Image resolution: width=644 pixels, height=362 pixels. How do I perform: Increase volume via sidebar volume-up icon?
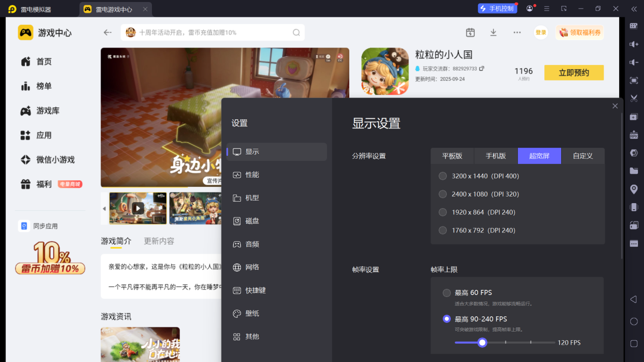633,44
